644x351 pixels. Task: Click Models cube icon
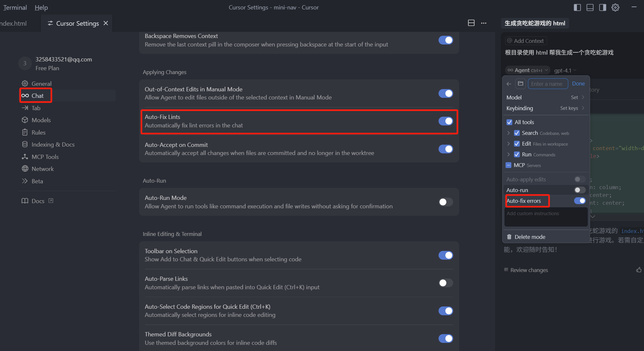click(25, 120)
